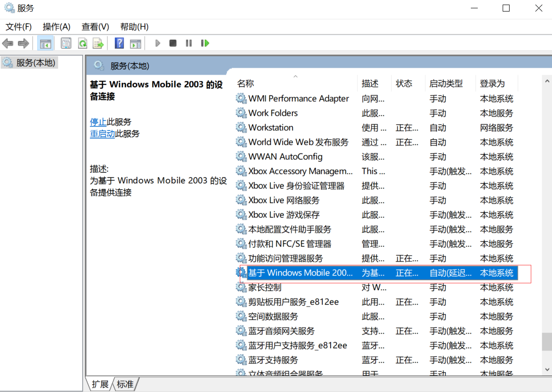Restart the service using restart icon
552x392 pixels.
(205, 43)
